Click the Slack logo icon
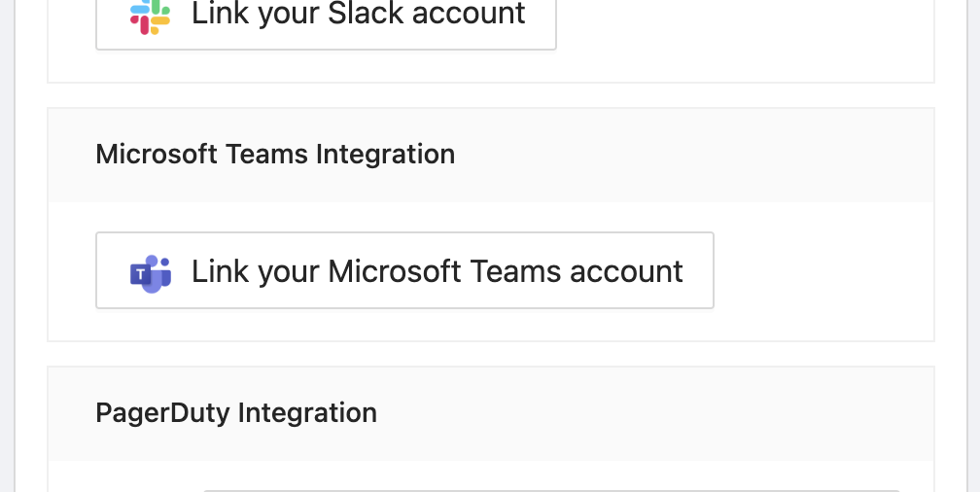 150,17
